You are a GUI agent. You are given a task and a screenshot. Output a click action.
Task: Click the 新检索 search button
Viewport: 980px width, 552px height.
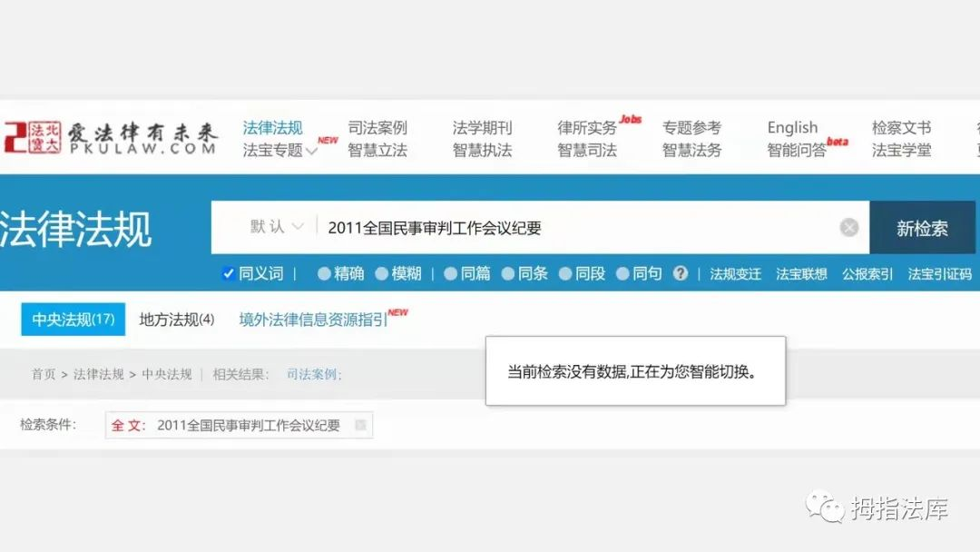click(x=923, y=229)
